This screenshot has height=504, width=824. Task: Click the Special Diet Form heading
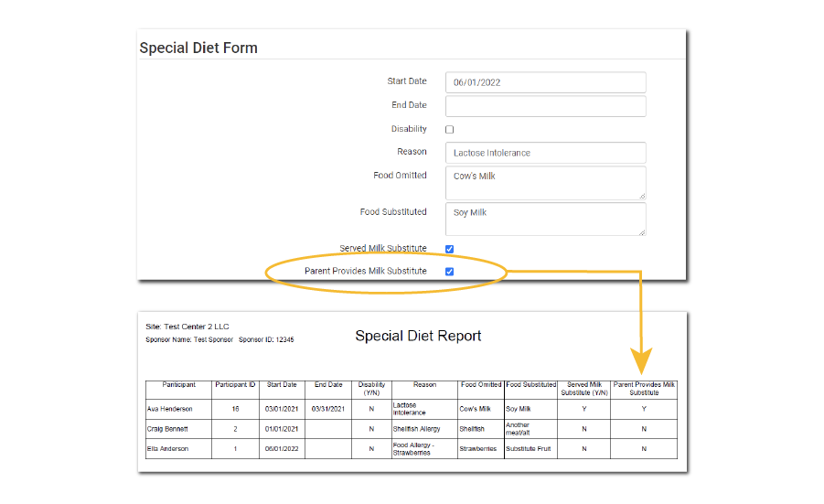click(x=198, y=48)
